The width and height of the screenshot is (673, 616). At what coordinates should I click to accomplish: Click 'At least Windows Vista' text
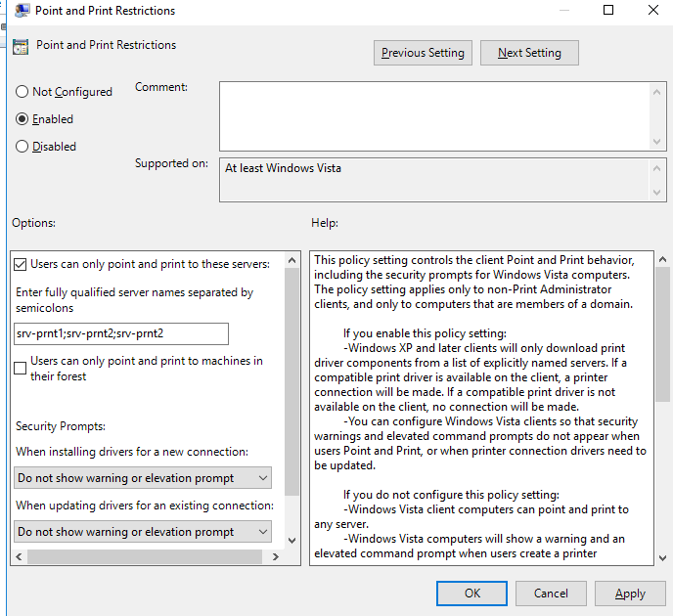[x=283, y=168]
